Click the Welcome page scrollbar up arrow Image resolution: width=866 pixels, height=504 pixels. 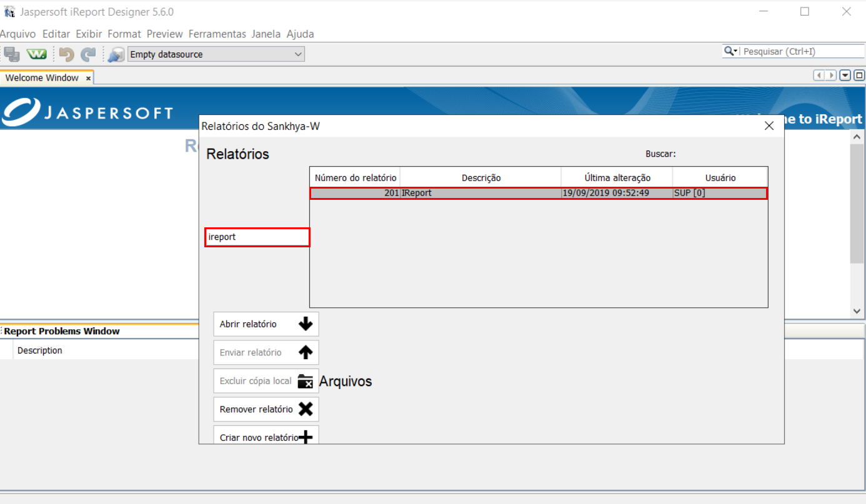pyautogui.click(x=857, y=136)
